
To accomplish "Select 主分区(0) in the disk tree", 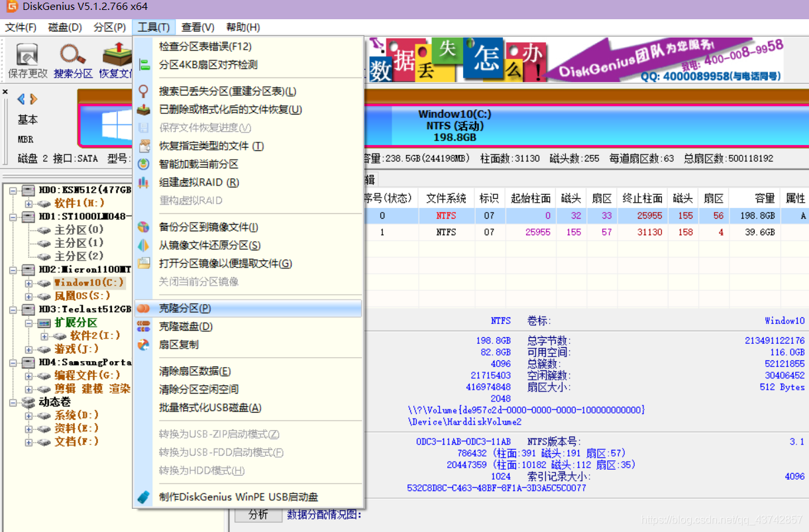I will click(x=79, y=230).
